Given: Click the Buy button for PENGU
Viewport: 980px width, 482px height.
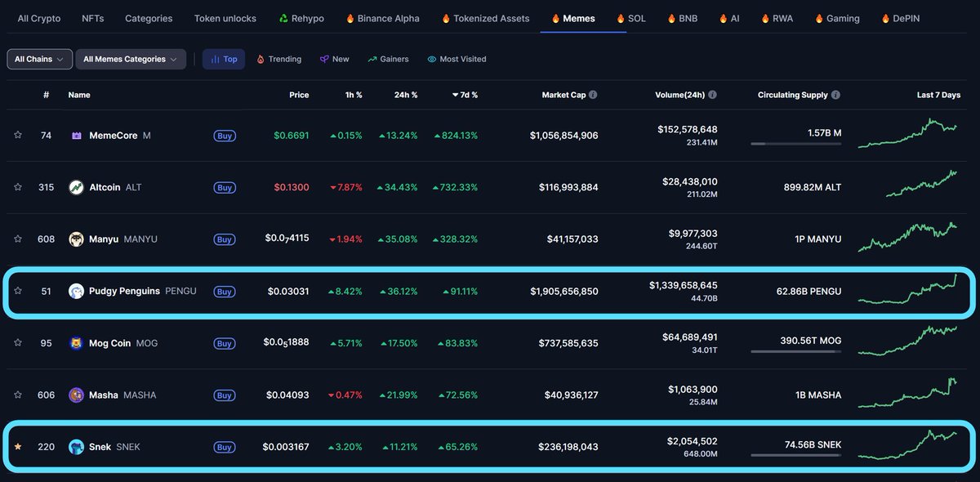Looking at the screenshot, I should [x=225, y=291].
